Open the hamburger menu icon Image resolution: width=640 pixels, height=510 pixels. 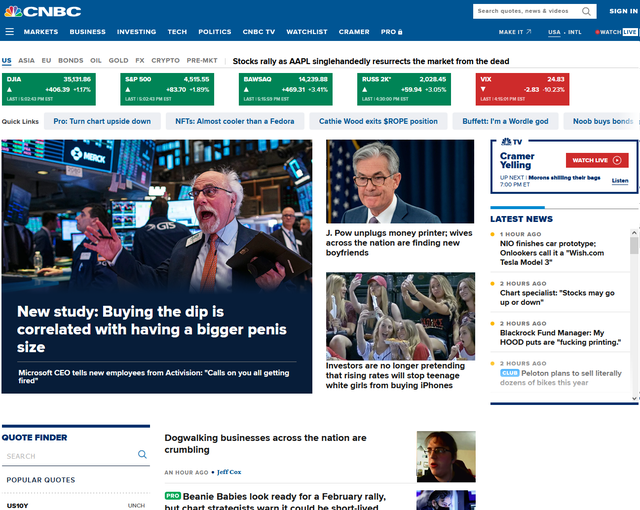[9, 32]
